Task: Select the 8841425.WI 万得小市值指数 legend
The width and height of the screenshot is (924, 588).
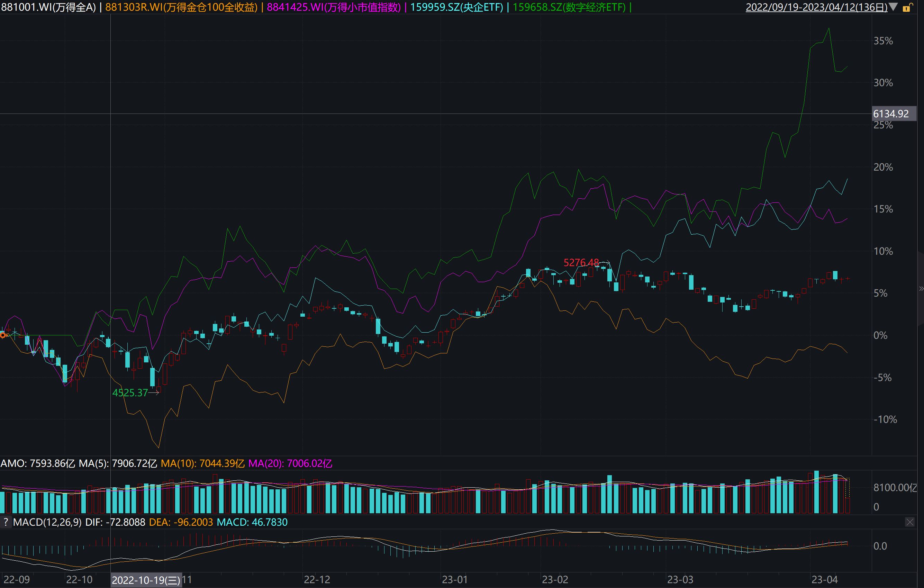Action: pyautogui.click(x=334, y=7)
